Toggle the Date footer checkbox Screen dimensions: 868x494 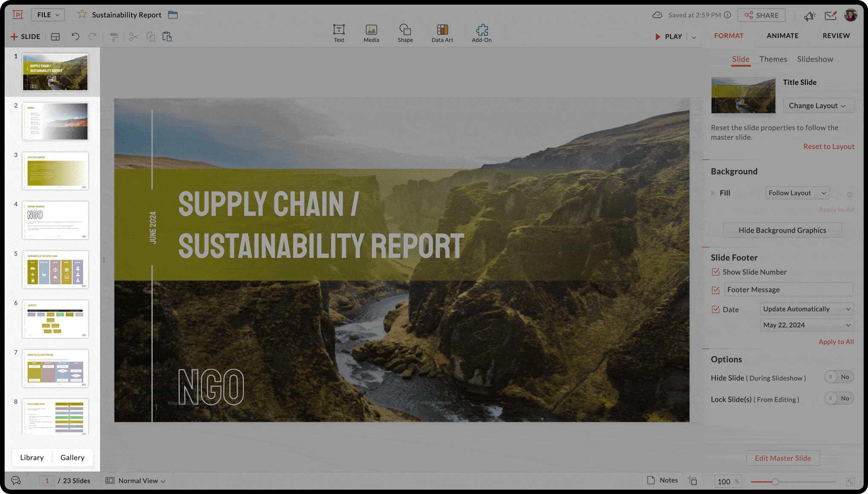tap(715, 309)
